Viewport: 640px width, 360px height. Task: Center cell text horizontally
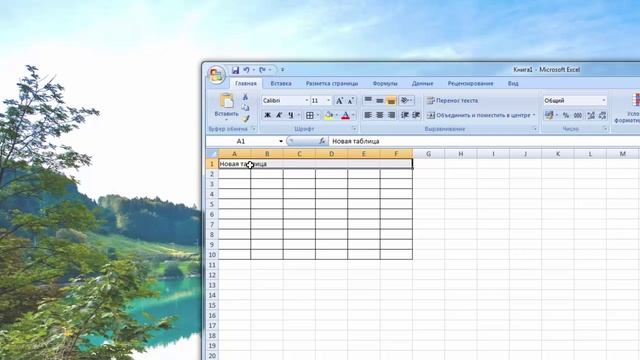click(380, 116)
